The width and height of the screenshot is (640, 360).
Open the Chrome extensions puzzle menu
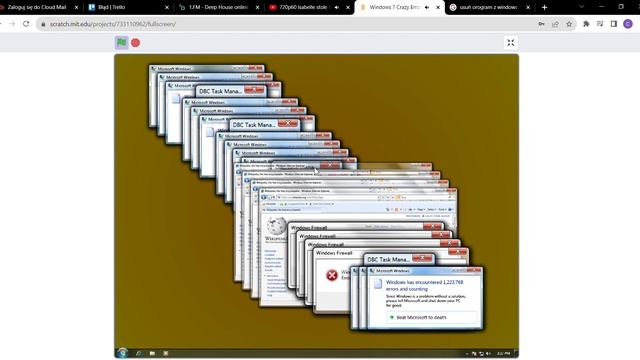pos(586,24)
